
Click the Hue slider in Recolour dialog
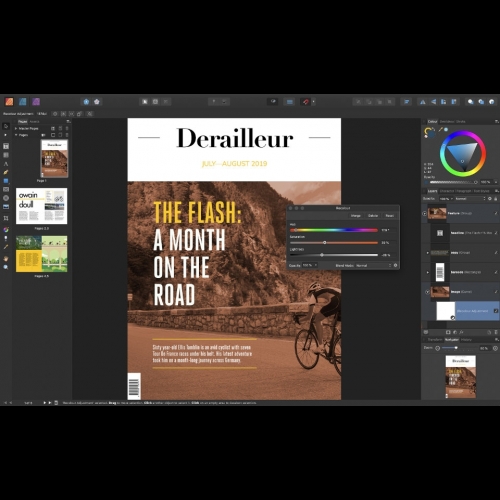click(334, 230)
